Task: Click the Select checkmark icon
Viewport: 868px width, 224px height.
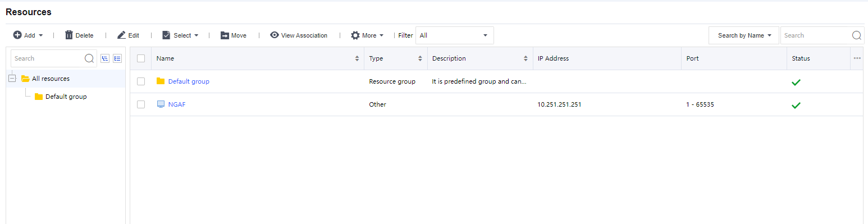Action: tap(166, 35)
